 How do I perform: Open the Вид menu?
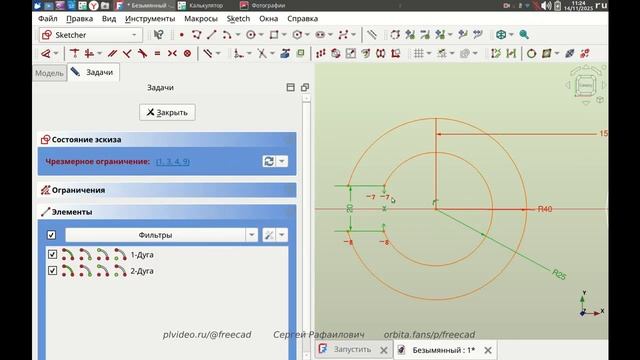coord(109,19)
